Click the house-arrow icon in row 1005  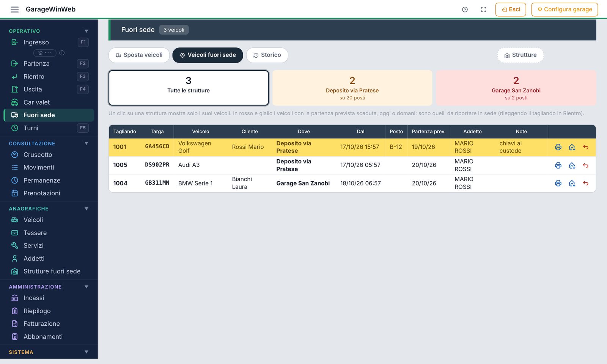(x=572, y=165)
